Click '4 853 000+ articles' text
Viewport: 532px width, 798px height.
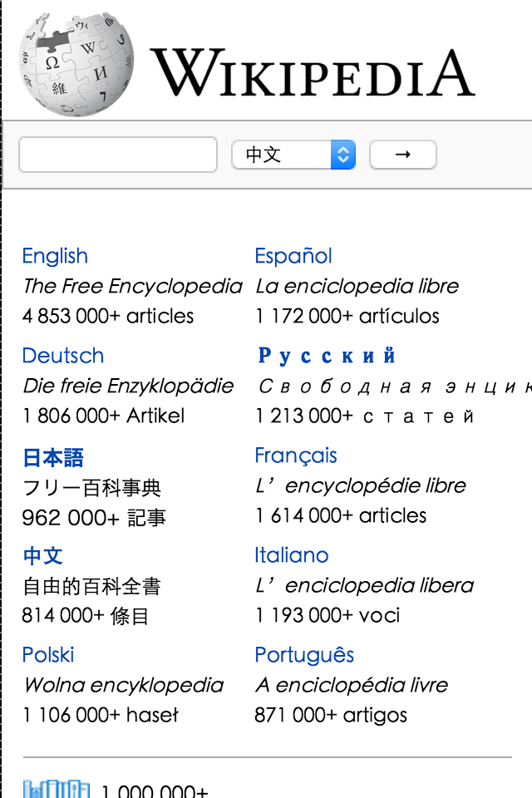pos(108,316)
